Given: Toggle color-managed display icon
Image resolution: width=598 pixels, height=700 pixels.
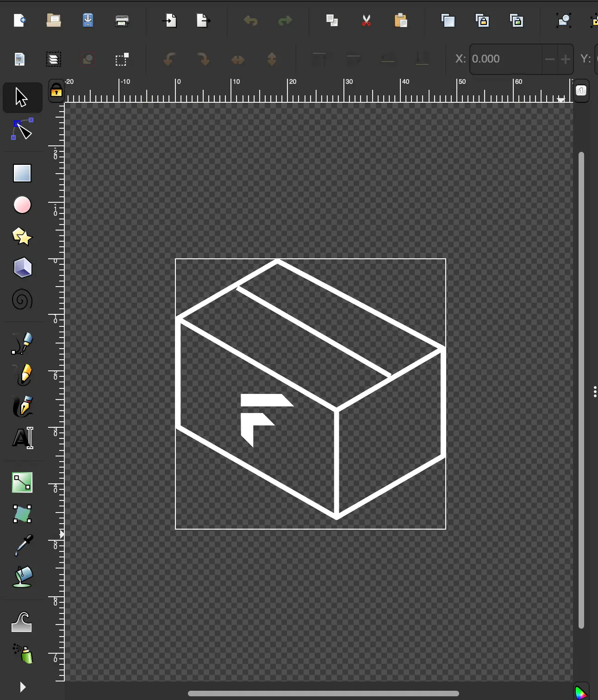Looking at the screenshot, I should [x=581, y=692].
